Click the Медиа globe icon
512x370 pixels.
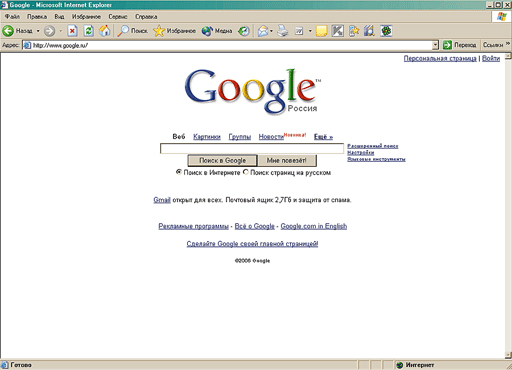point(207,31)
